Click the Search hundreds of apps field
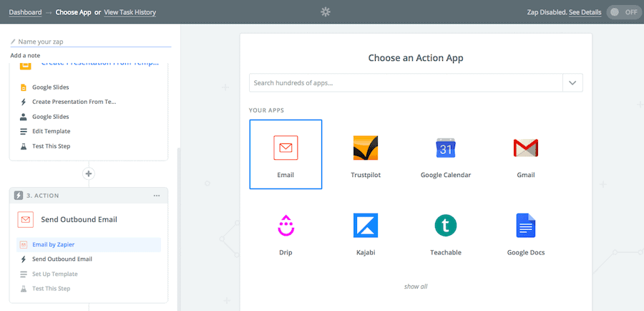 pyautogui.click(x=406, y=83)
